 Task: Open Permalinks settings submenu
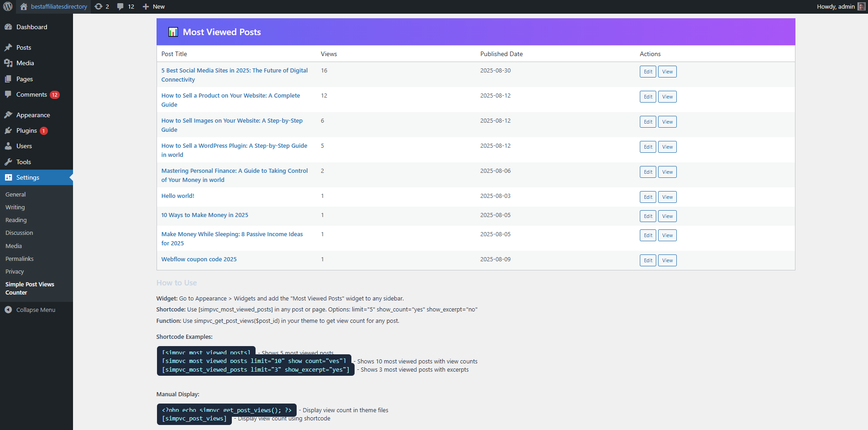pyautogui.click(x=20, y=259)
